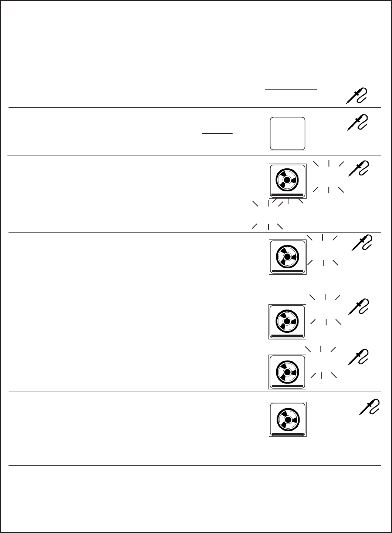The width and height of the screenshot is (392, 533).
Task: Click the short underline left of the empty display box
Action: (x=217, y=133)
